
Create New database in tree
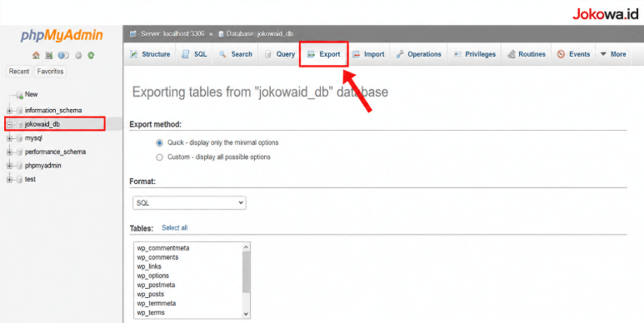click(x=31, y=94)
